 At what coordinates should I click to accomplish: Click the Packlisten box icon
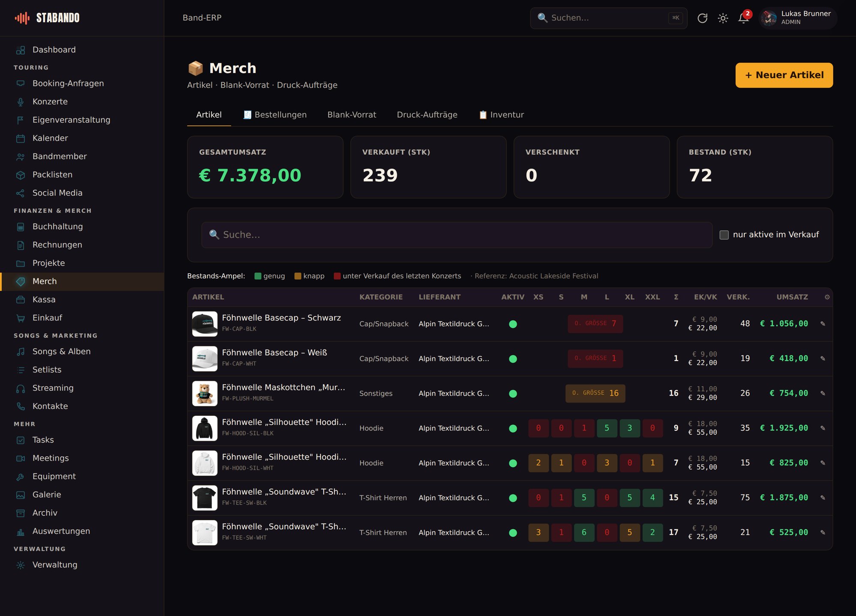point(21,175)
